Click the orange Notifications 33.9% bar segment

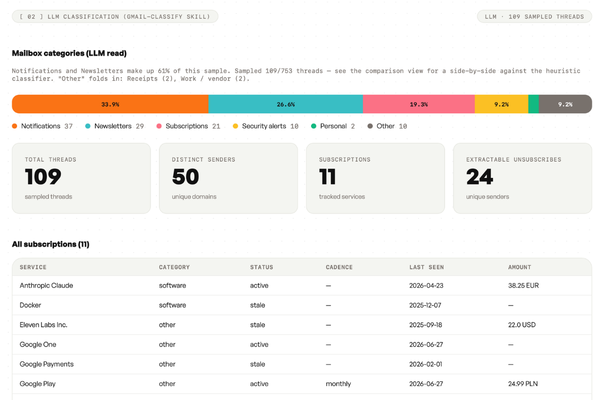point(110,104)
